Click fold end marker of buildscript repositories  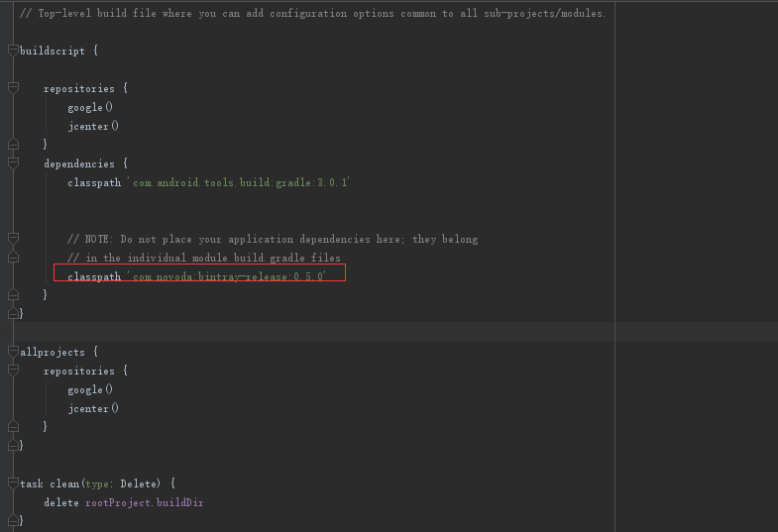[x=14, y=145]
